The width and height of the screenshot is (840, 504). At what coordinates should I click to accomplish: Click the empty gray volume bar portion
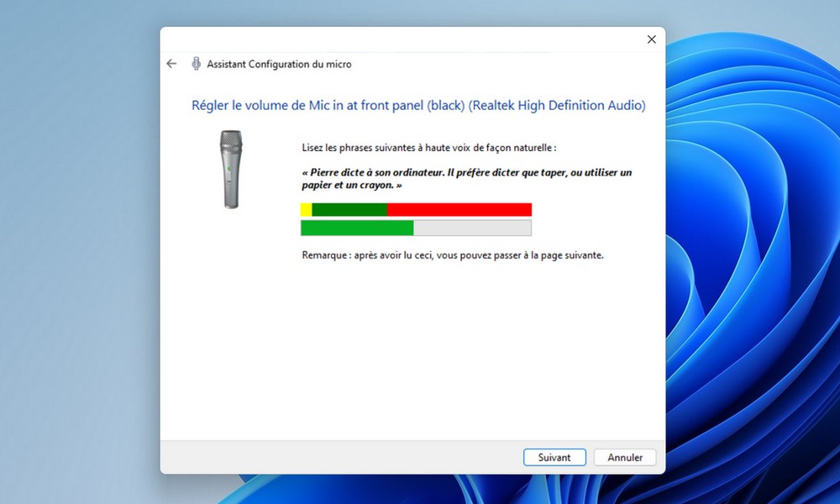pos(472,228)
